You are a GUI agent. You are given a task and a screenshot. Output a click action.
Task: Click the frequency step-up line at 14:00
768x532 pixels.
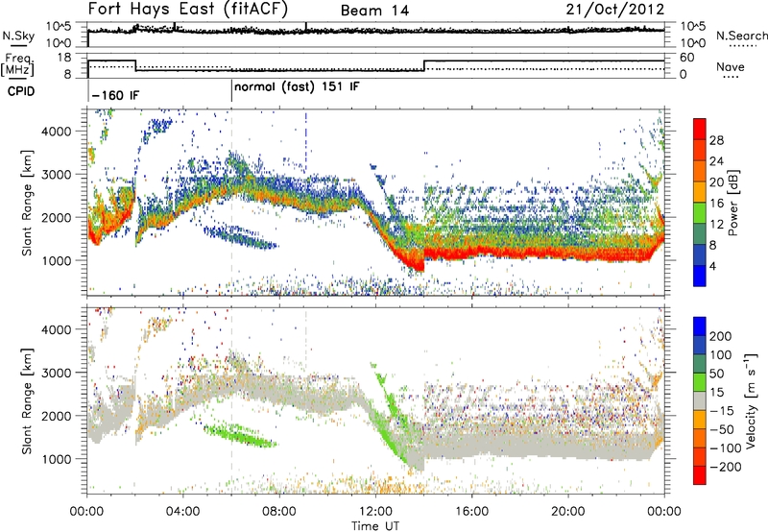[424, 65]
